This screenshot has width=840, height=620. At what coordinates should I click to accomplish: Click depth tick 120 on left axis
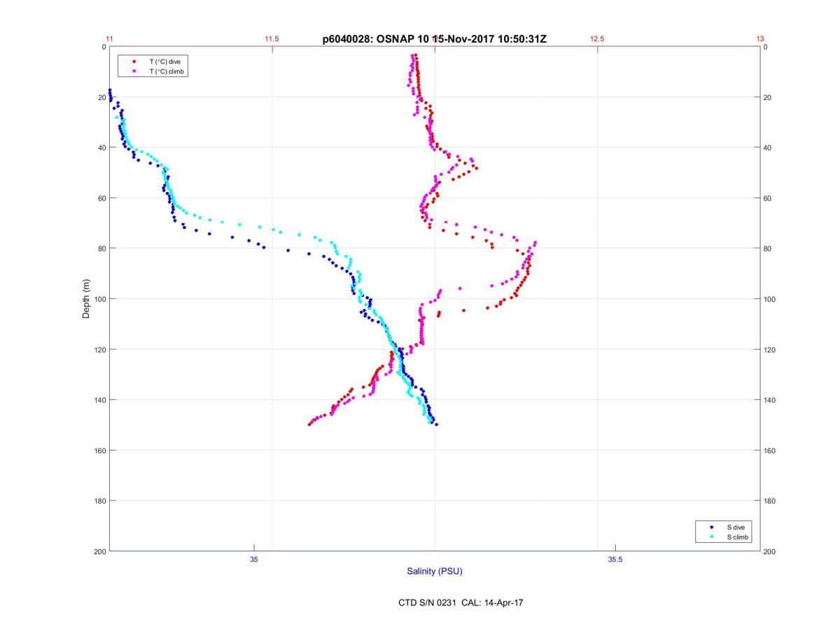point(100,350)
